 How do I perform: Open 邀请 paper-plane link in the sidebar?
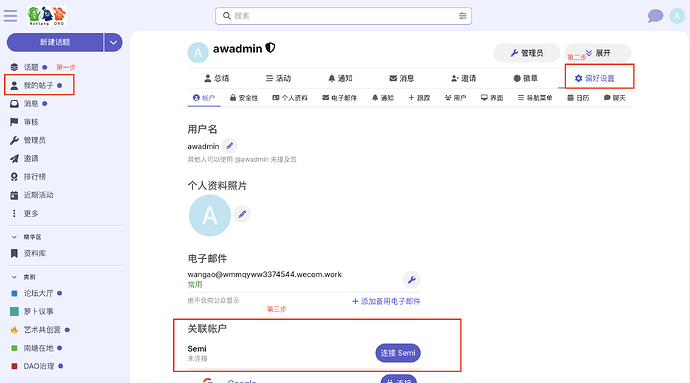click(x=25, y=158)
